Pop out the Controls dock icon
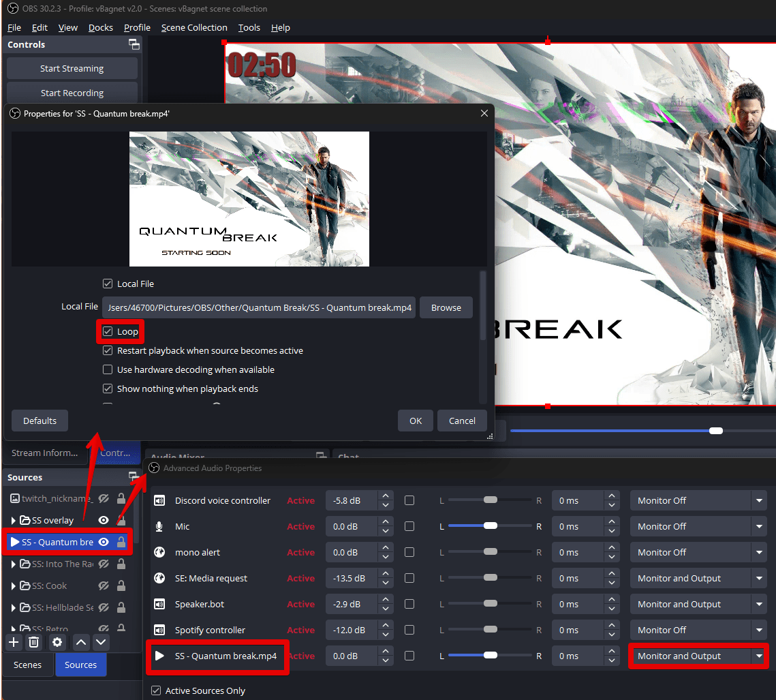The height and width of the screenshot is (700, 776). pos(134,44)
